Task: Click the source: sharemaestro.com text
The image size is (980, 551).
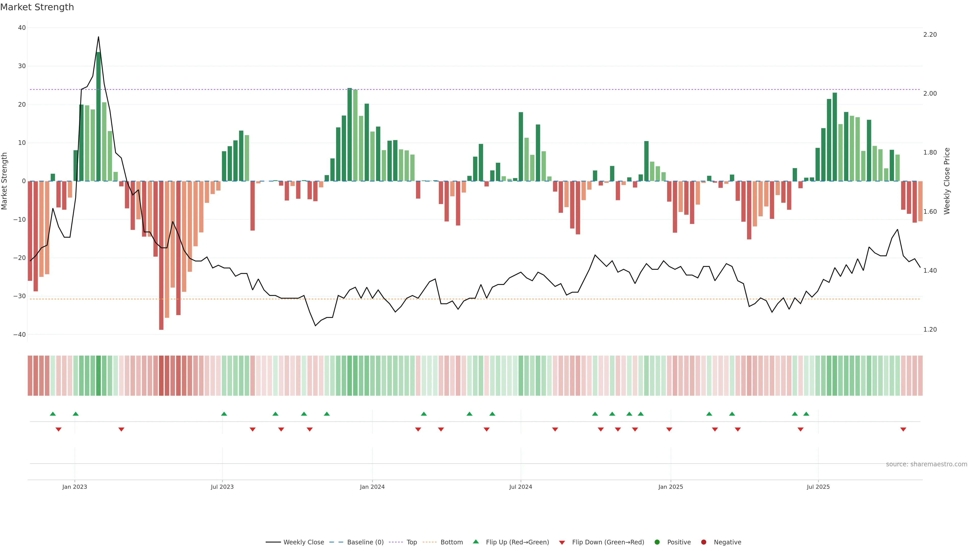Action: coord(926,464)
